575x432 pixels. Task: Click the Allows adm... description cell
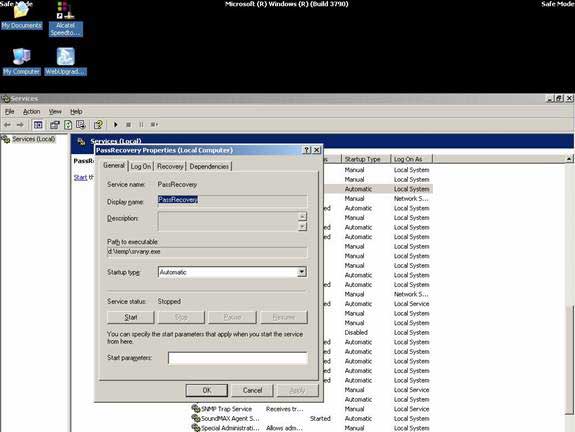285,428
